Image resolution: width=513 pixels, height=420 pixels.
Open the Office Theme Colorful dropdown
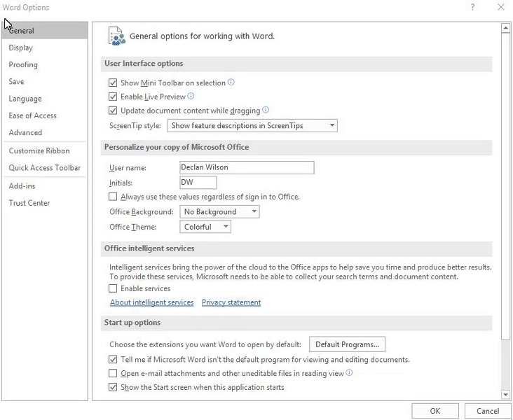click(x=205, y=227)
